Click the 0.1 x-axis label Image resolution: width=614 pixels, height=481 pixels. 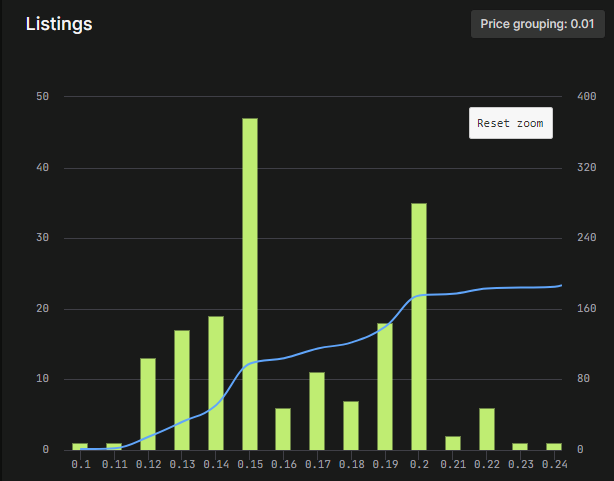coord(81,465)
